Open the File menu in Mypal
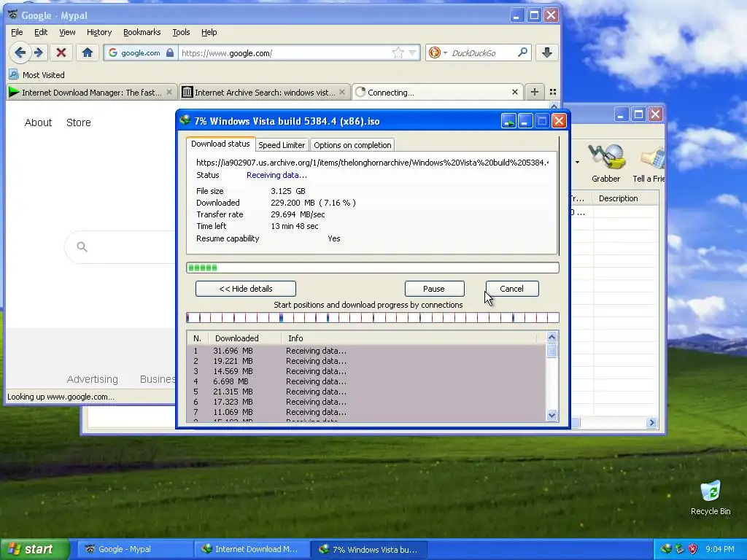Viewport: 747px width, 560px height. (17, 32)
